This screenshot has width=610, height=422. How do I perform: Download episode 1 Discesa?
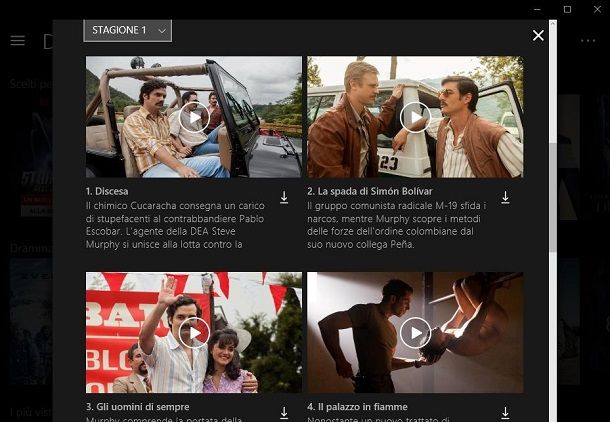coord(284,197)
